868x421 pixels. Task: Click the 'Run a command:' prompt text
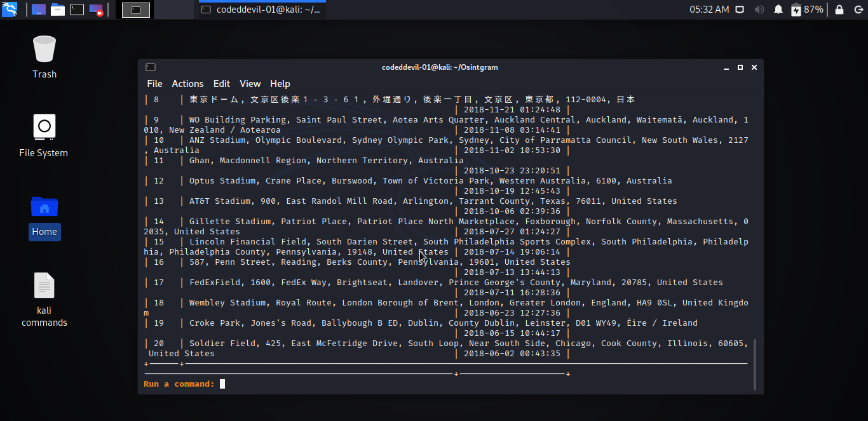[179, 384]
